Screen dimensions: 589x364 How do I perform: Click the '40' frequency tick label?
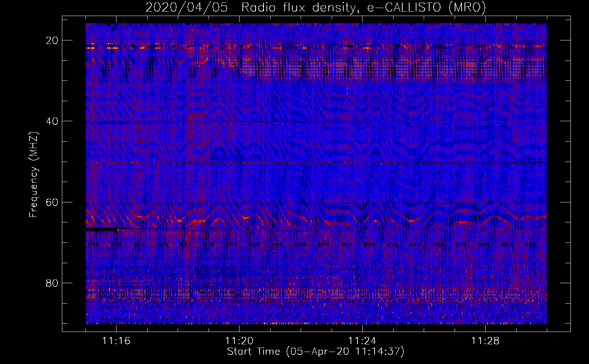[52, 121]
